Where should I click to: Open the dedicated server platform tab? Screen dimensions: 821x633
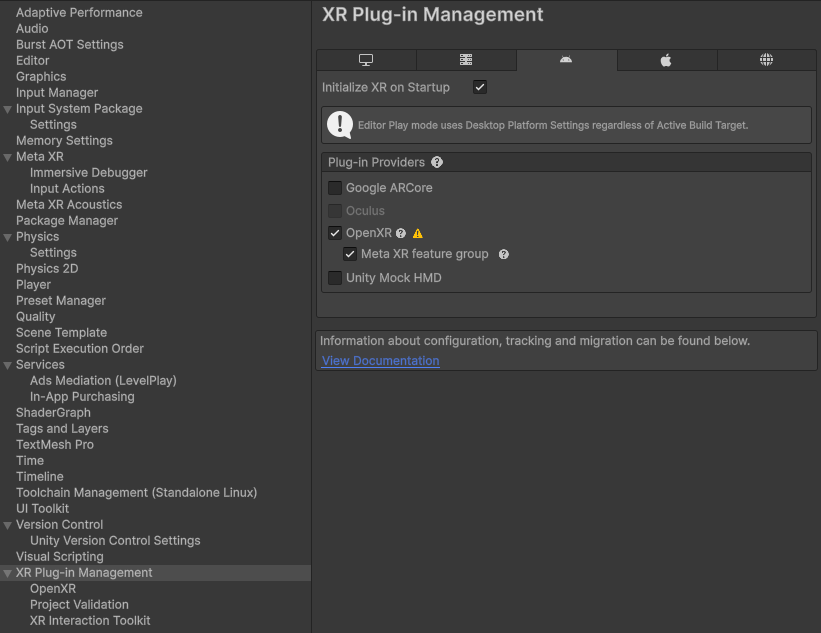[466, 60]
